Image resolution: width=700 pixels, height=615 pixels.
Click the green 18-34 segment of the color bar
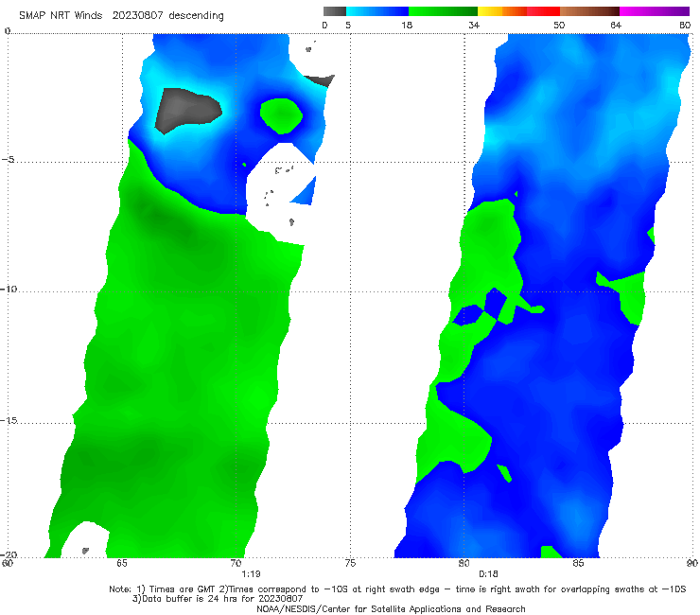click(443, 11)
